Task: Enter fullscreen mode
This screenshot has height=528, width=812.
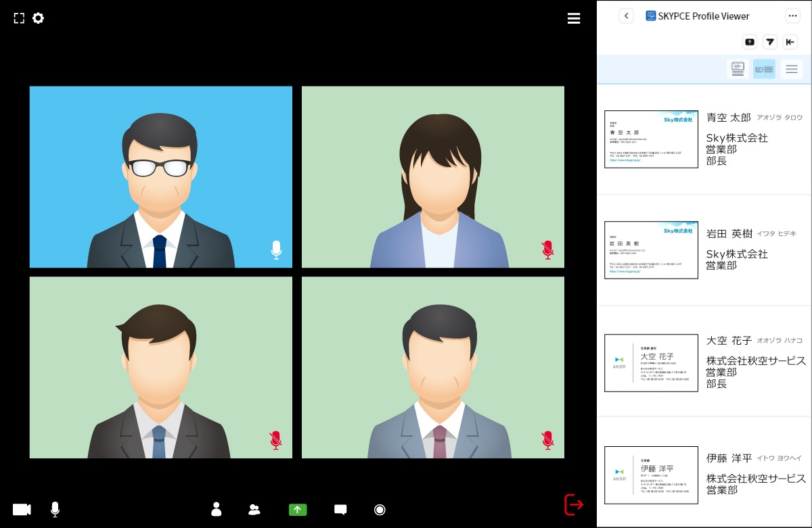Action: pyautogui.click(x=19, y=18)
